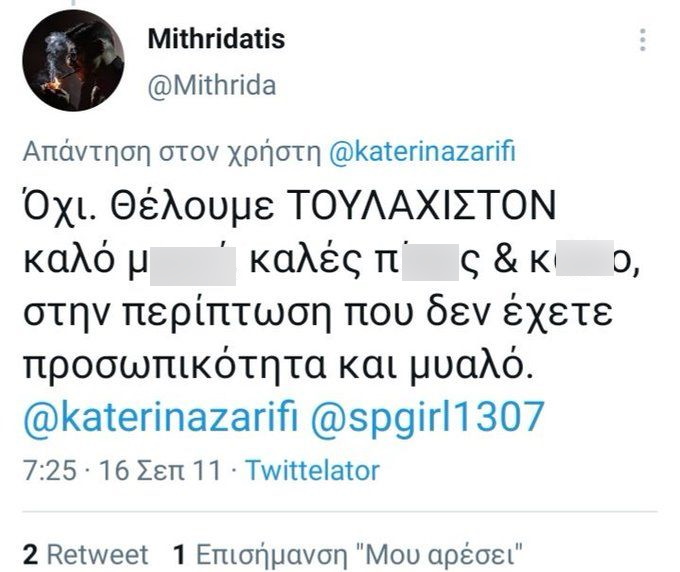Image resolution: width=680 pixels, height=572 pixels.
Task: Open the Mithridatis display name profile
Action: [x=216, y=38]
